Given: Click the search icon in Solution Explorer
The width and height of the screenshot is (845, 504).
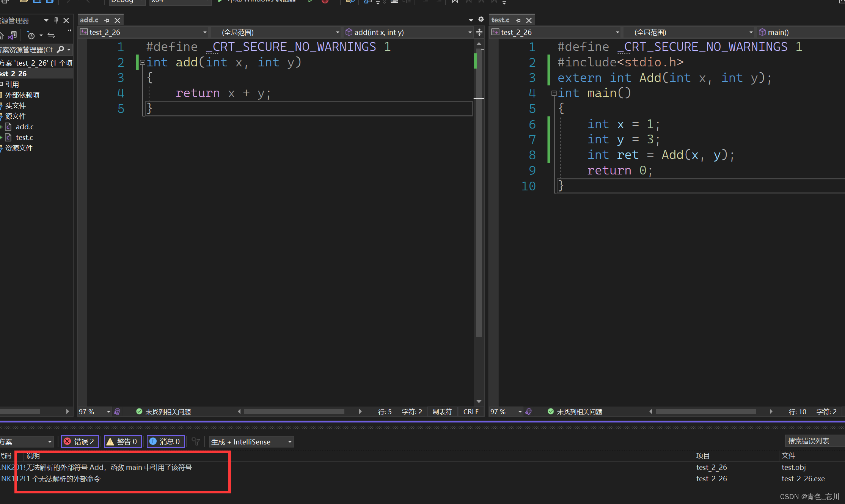Looking at the screenshot, I should 60,50.
